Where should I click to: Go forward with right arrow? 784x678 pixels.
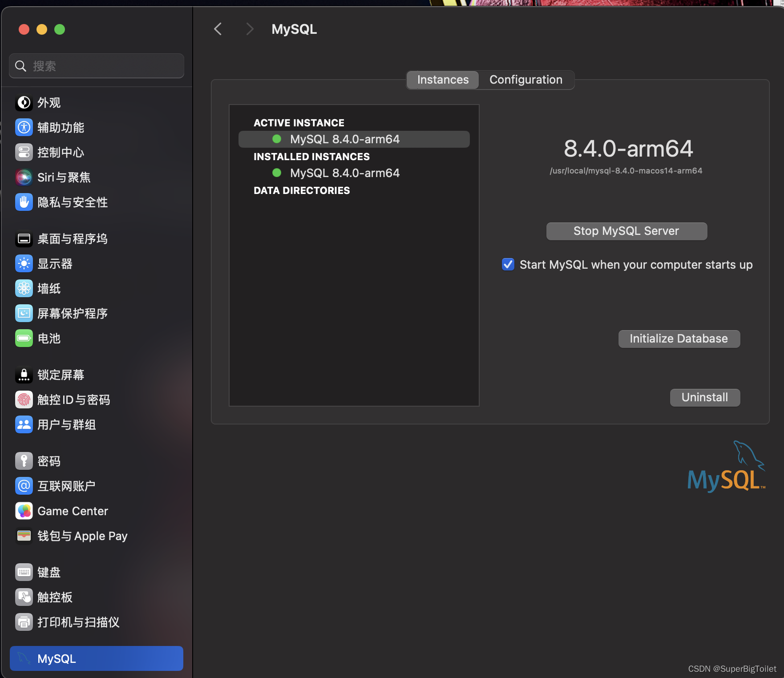250,29
